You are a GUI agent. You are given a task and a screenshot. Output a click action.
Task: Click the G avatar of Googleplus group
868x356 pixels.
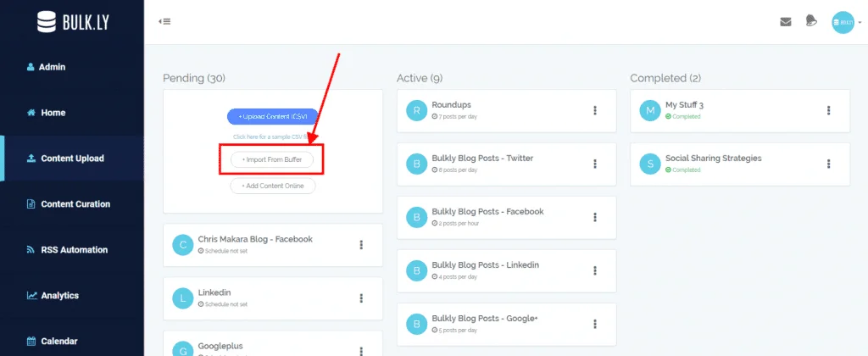[x=183, y=349]
